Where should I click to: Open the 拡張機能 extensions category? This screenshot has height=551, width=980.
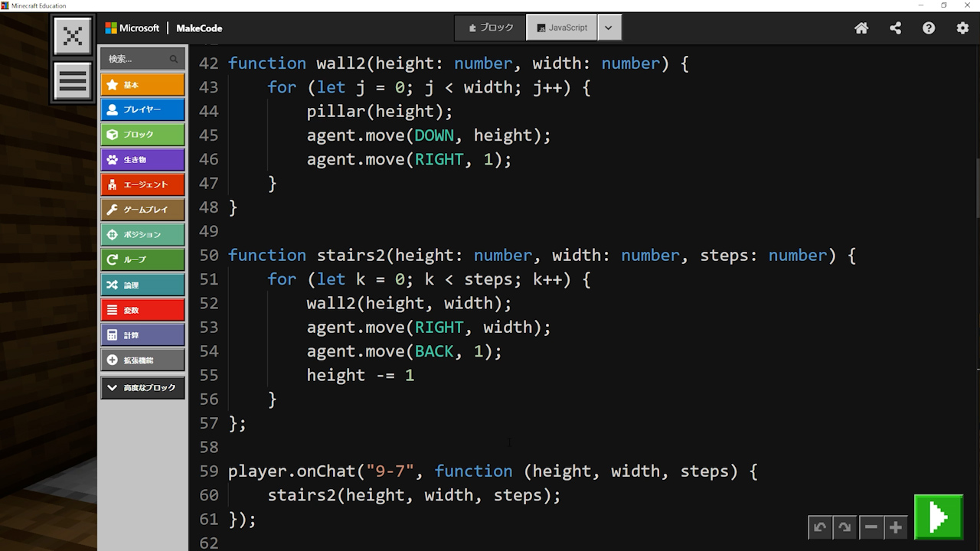142,360
